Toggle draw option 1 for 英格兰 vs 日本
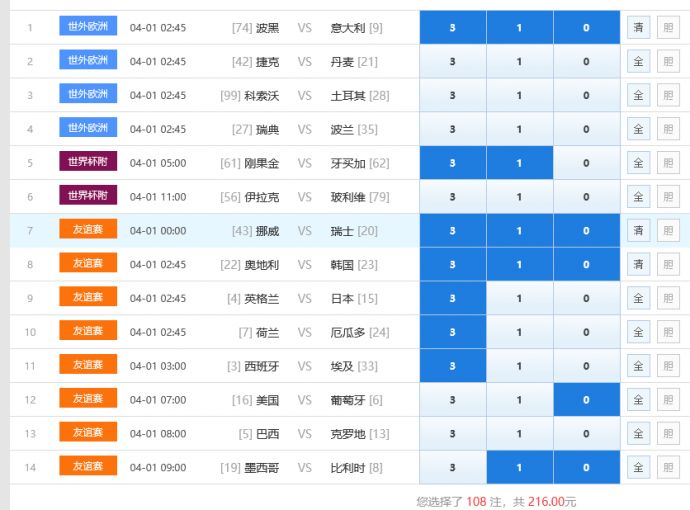690x510 pixels. coord(519,299)
